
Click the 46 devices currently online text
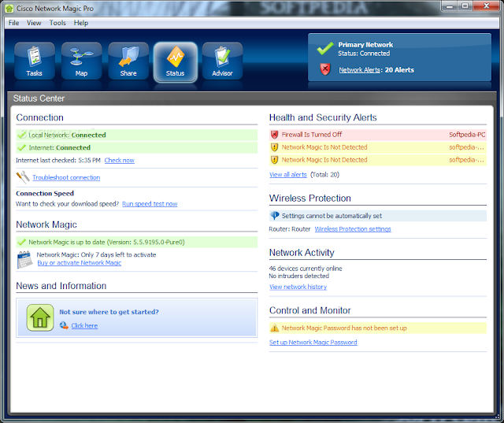pyautogui.click(x=306, y=269)
